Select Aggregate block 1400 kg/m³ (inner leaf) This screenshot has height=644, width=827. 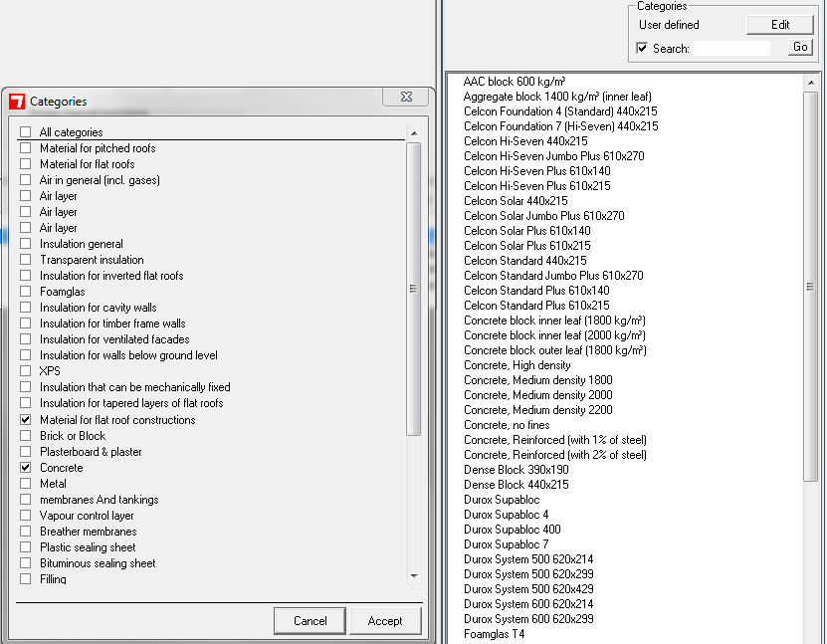(x=557, y=97)
